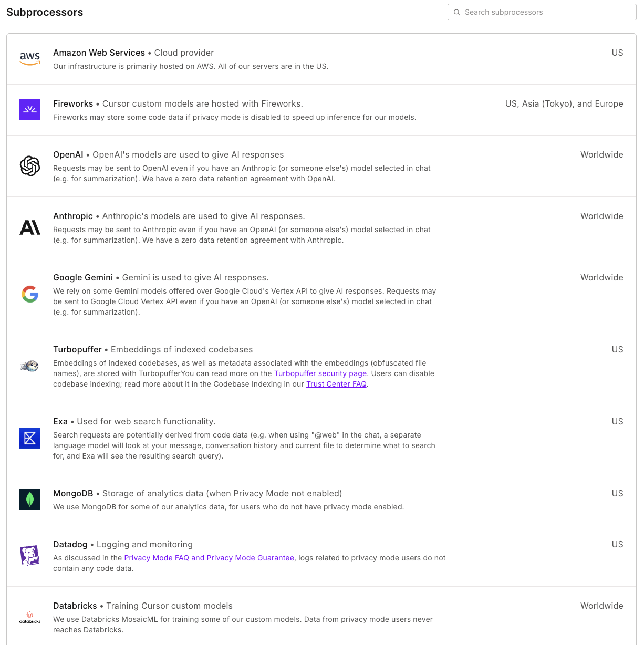Click the Turbopuffer fish logo

pyautogui.click(x=30, y=366)
